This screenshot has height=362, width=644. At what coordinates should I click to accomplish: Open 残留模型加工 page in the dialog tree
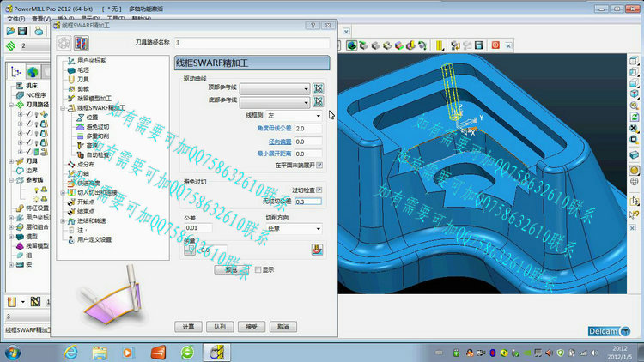click(x=94, y=99)
